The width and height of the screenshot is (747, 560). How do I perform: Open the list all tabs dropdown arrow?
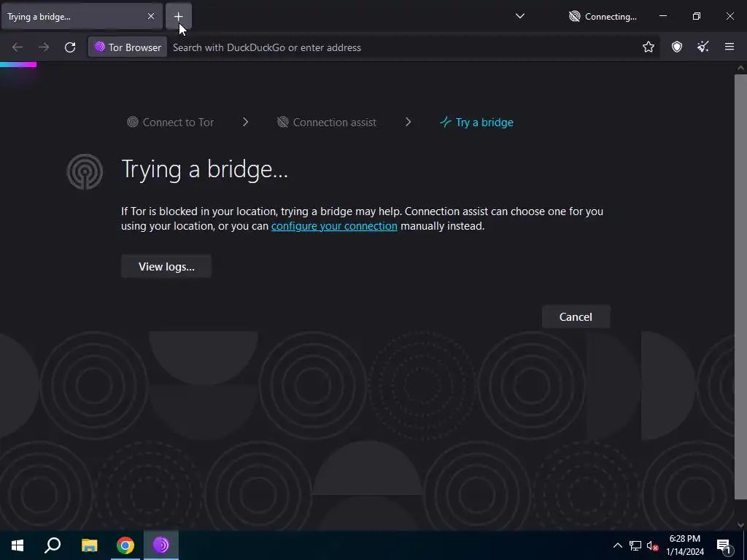tap(519, 16)
